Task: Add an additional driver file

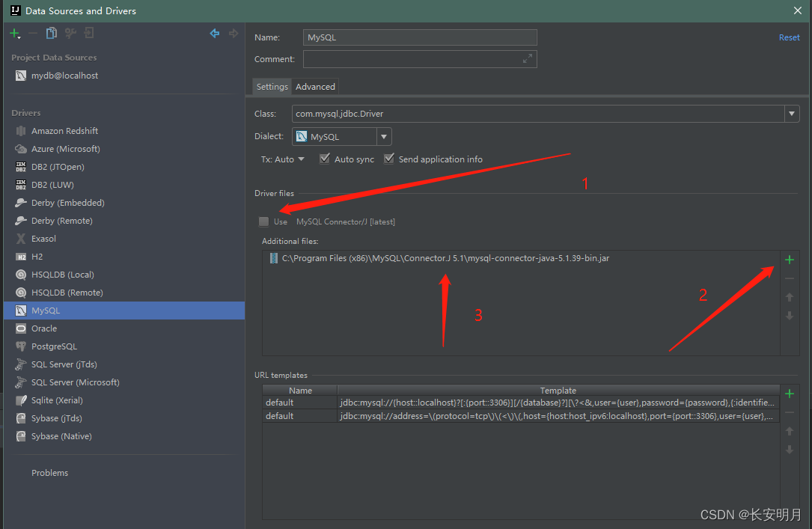Action: click(790, 260)
